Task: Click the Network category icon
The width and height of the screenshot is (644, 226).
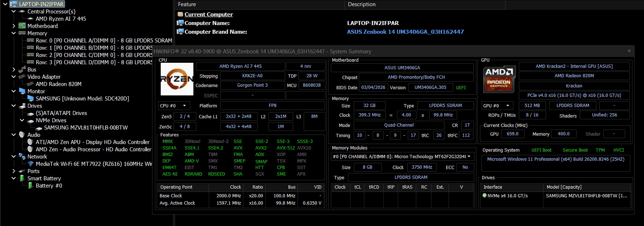Action: pyautogui.click(x=22, y=156)
